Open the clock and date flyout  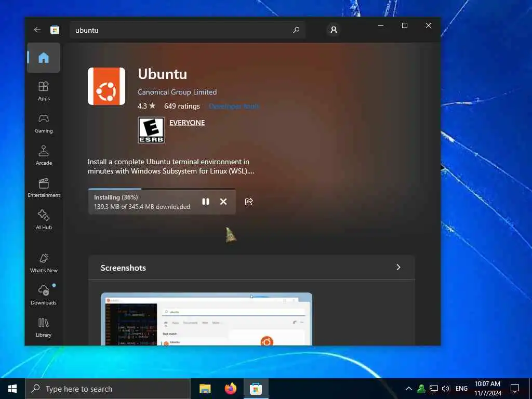point(487,389)
